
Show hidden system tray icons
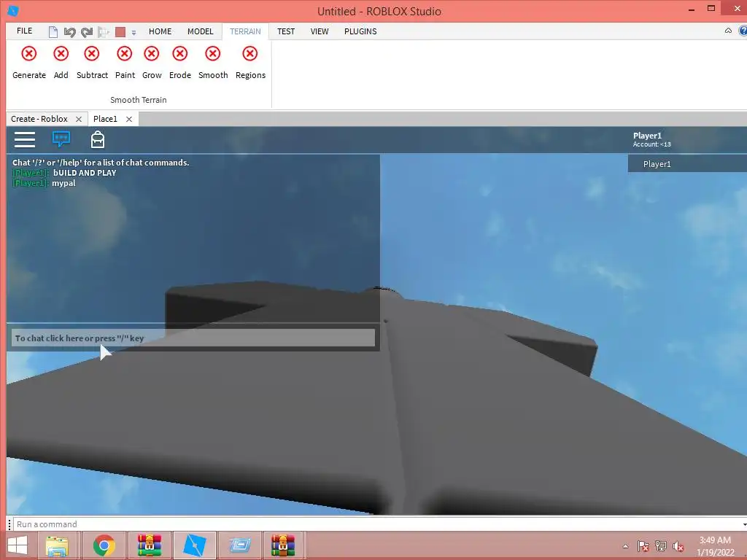pyautogui.click(x=625, y=546)
